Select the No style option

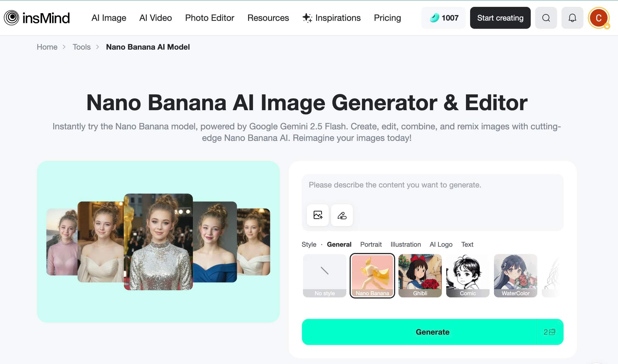pyautogui.click(x=325, y=276)
